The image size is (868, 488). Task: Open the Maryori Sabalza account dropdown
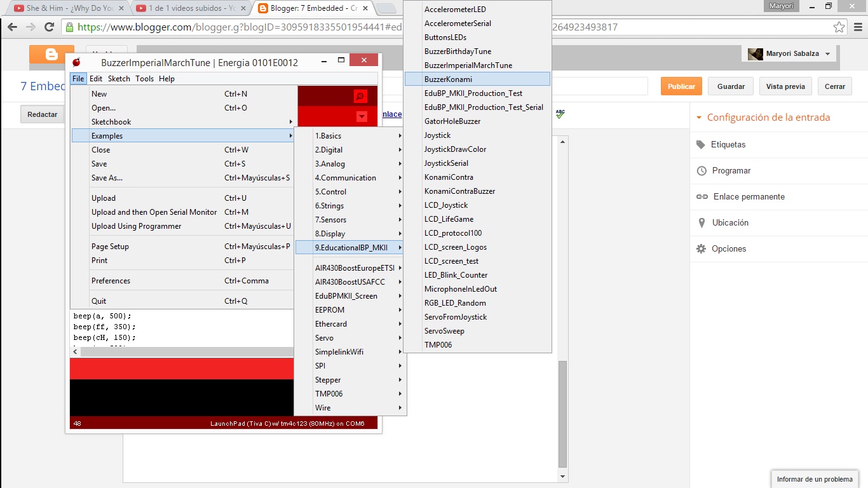pos(827,54)
